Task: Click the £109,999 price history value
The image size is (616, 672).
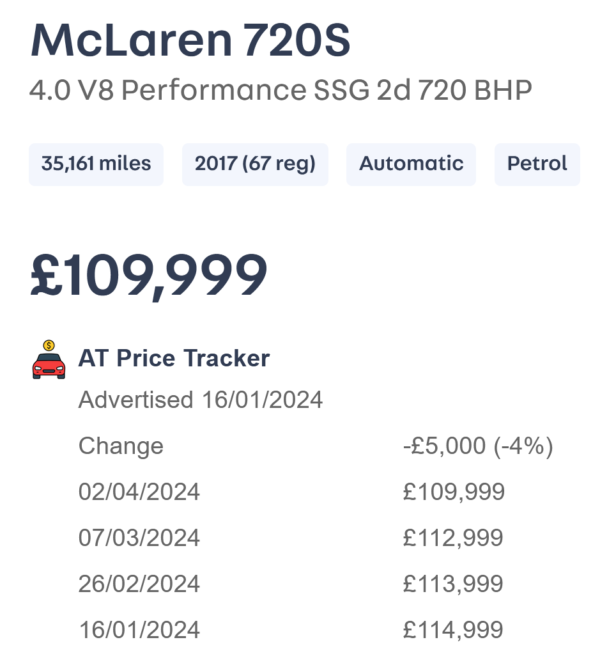Action: [x=454, y=492]
